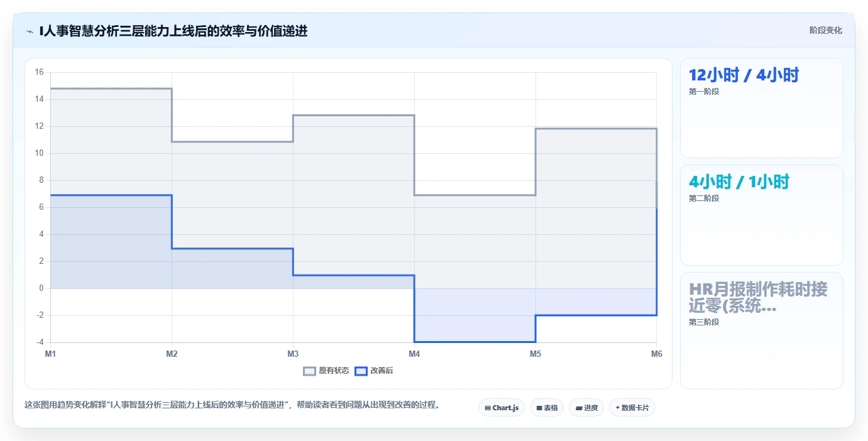Click the M5 x-axis label
This screenshot has width=868, height=441.
click(x=536, y=354)
